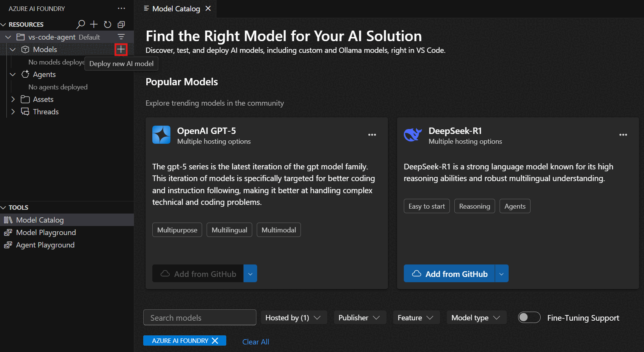The image size is (644, 352).
Task: Open Deploy new AI model via the plus icon
Action: [x=121, y=49]
